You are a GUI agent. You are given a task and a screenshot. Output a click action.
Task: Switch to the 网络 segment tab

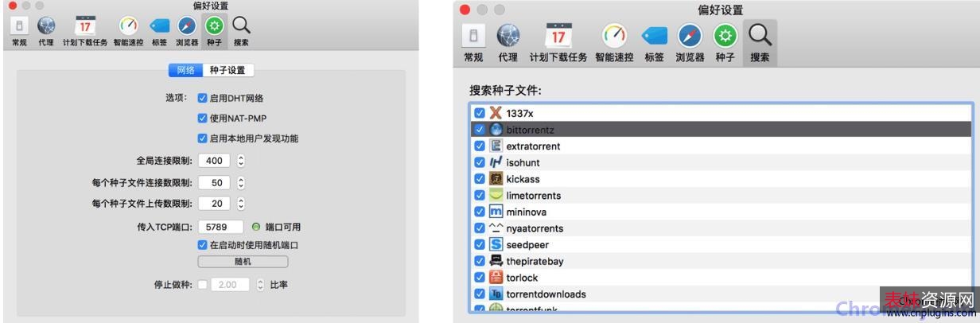(x=185, y=70)
